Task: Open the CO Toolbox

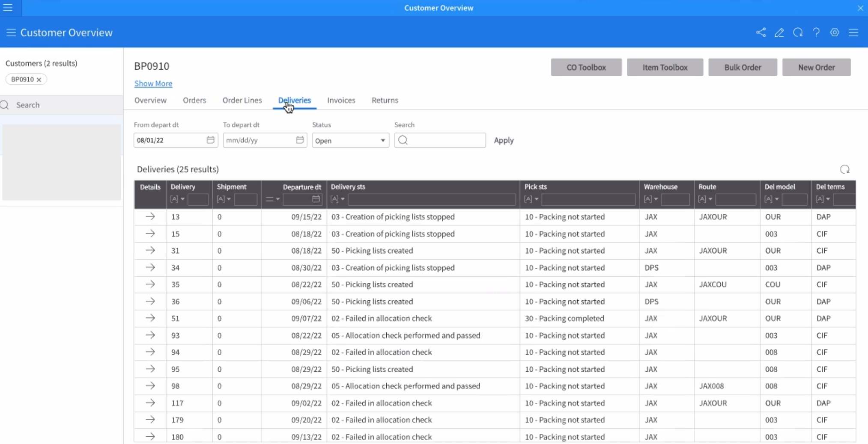Action: (586, 67)
